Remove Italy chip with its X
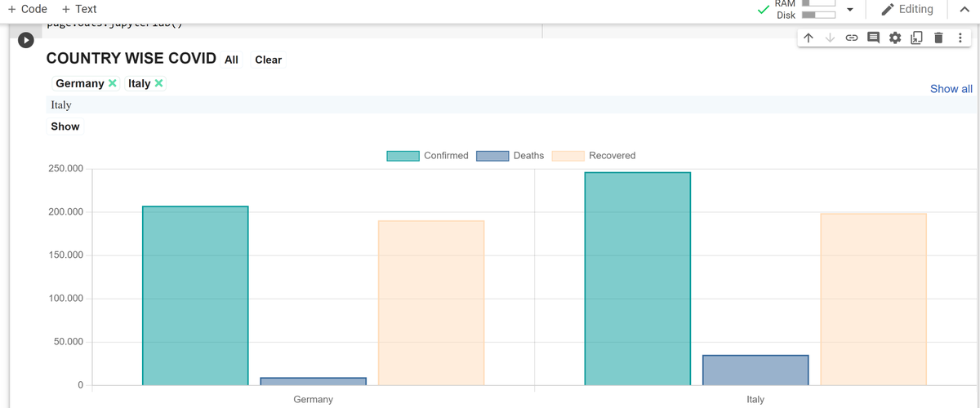 click(159, 83)
